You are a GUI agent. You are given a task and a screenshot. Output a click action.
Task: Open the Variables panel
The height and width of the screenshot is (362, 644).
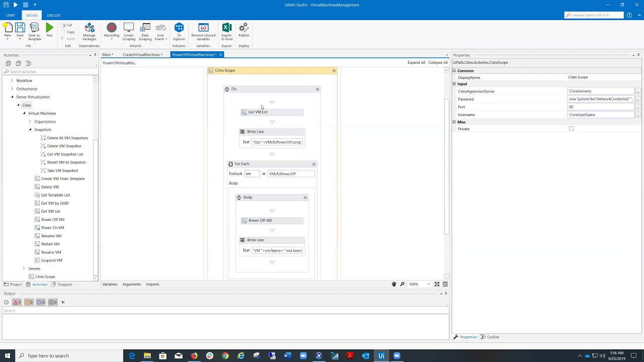tap(110, 285)
